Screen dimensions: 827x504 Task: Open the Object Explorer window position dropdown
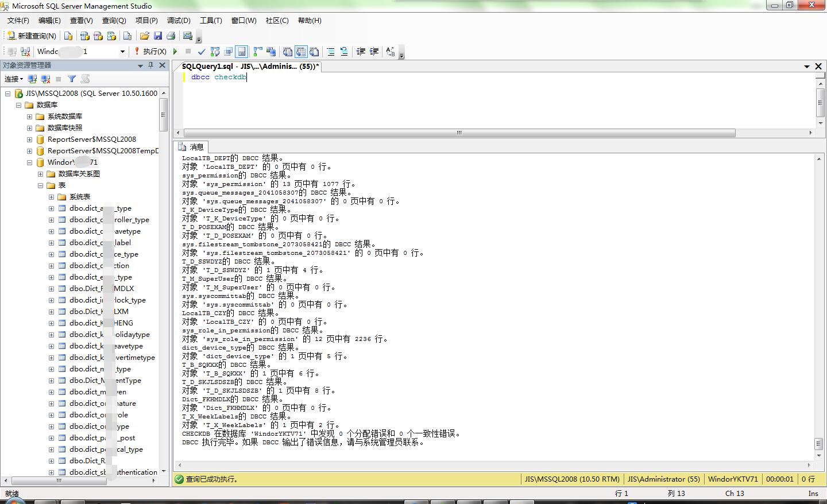coord(140,65)
